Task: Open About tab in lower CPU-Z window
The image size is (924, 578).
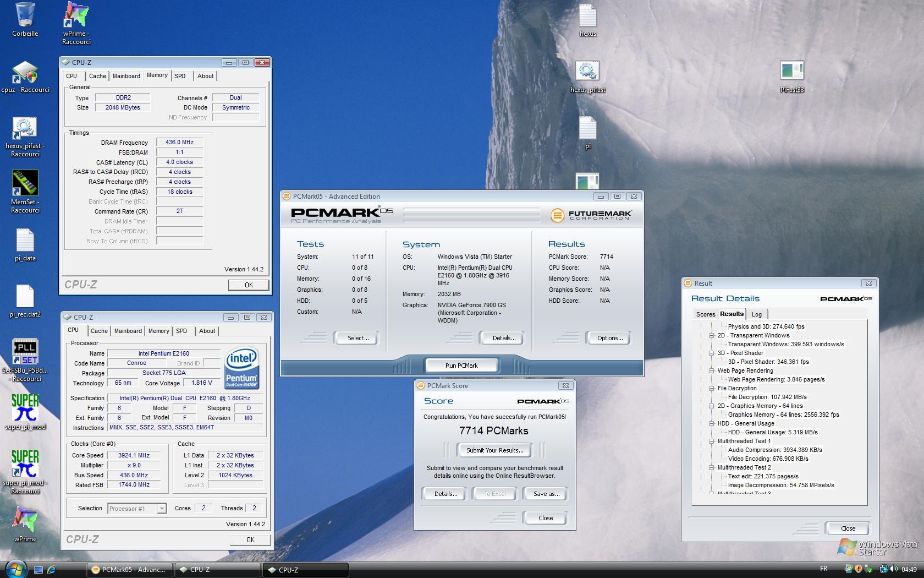Action: [207, 331]
